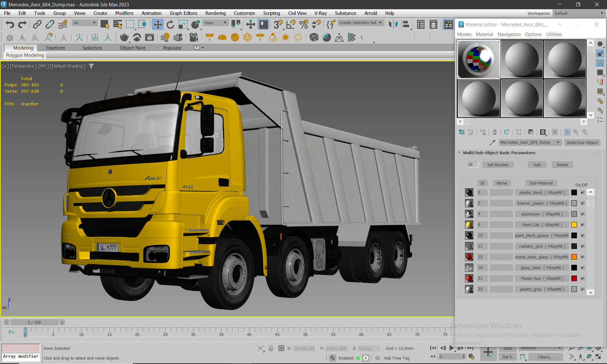607x364 pixels.
Task: Uncheck On/Off for aluminium material
Action: (x=582, y=214)
